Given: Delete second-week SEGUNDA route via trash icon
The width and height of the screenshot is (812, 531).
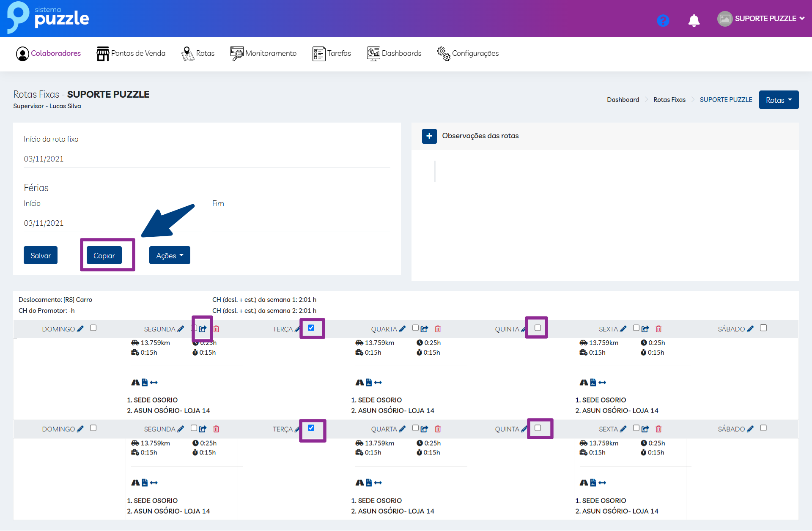Looking at the screenshot, I should [x=216, y=429].
